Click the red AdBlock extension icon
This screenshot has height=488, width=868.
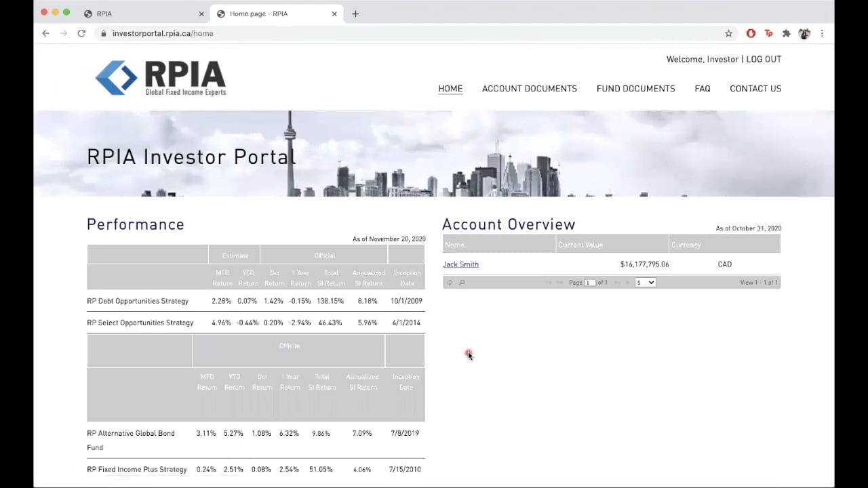coord(751,33)
